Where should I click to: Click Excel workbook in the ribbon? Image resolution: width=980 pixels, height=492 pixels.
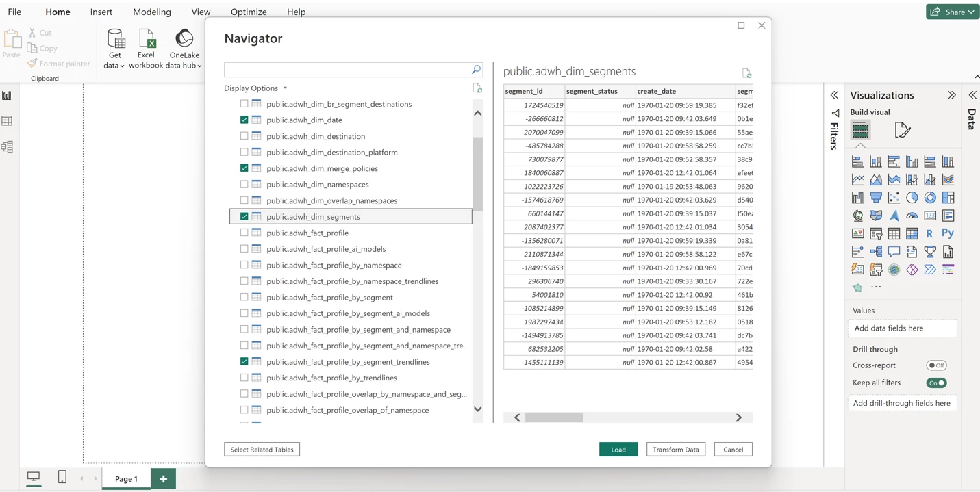tap(146, 49)
